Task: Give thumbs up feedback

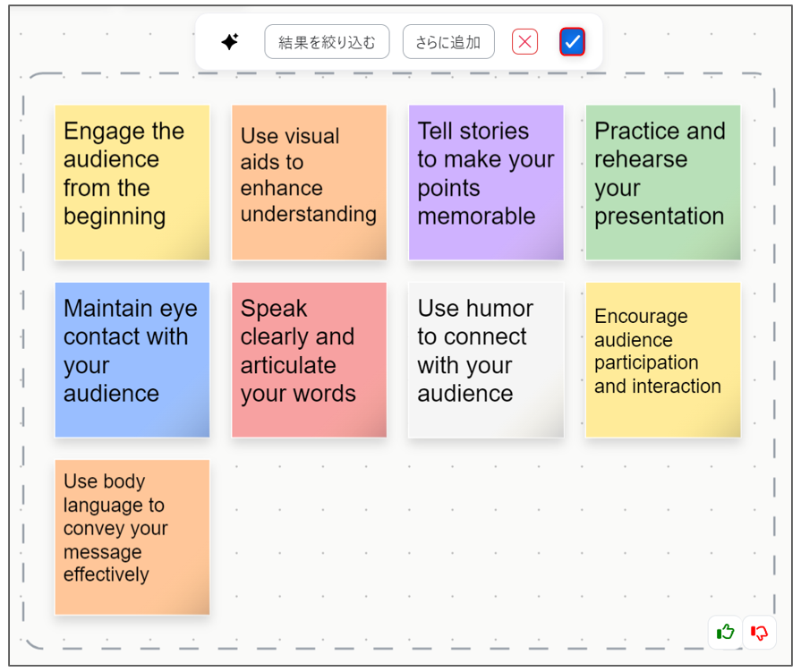Action: [x=726, y=632]
